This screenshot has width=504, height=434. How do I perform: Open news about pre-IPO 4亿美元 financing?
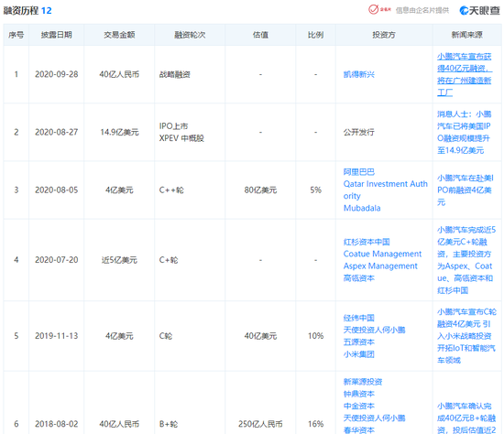pyautogui.click(x=466, y=190)
